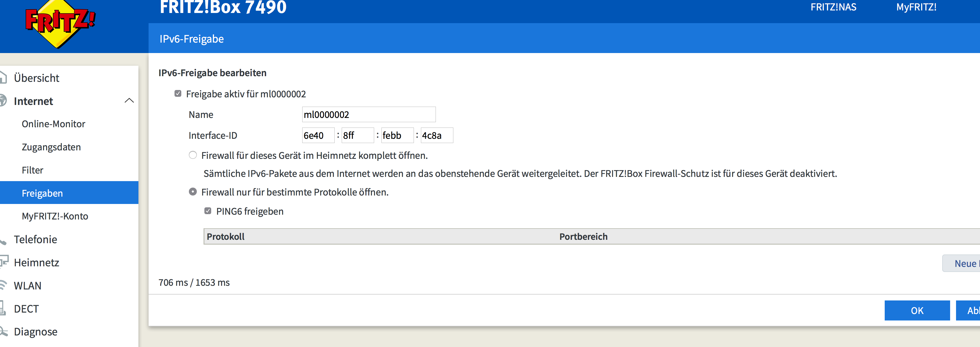Click the Name input field
The height and width of the screenshot is (347, 980).
pos(369,115)
